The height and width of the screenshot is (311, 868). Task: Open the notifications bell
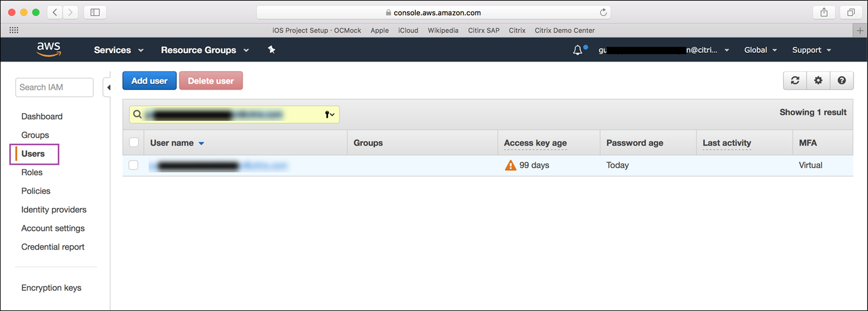point(578,51)
